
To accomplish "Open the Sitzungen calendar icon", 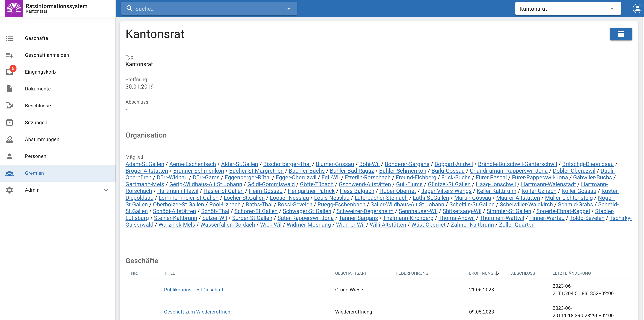I will (x=9, y=122).
